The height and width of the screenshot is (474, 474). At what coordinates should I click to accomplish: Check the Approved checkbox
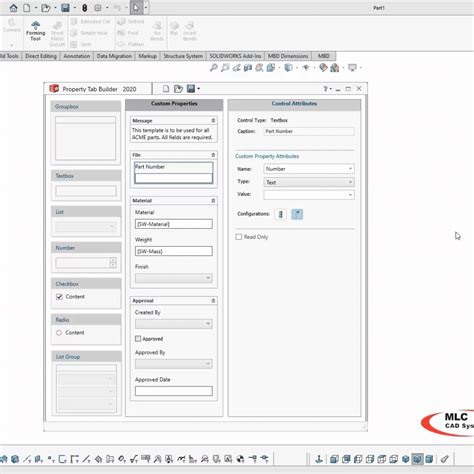coord(138,339)
